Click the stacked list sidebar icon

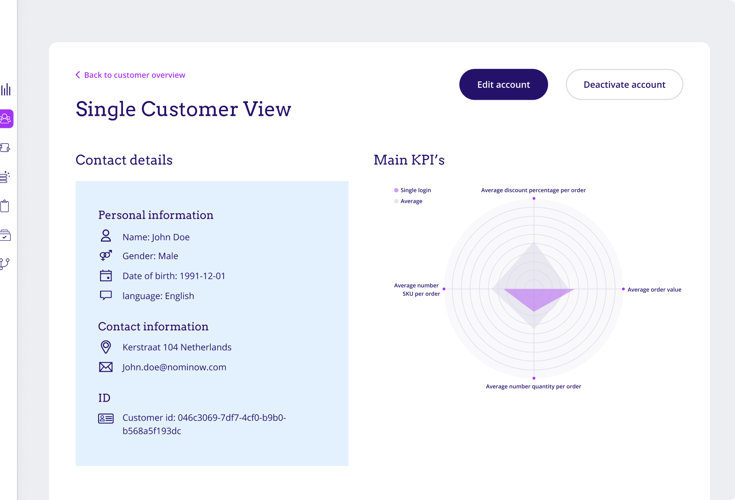point(6,177)
